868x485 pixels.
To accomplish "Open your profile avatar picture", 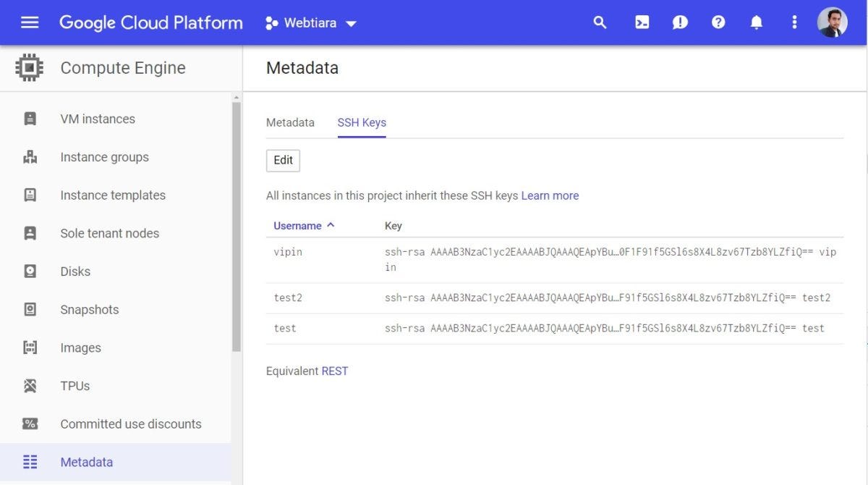I will point(832,22).
